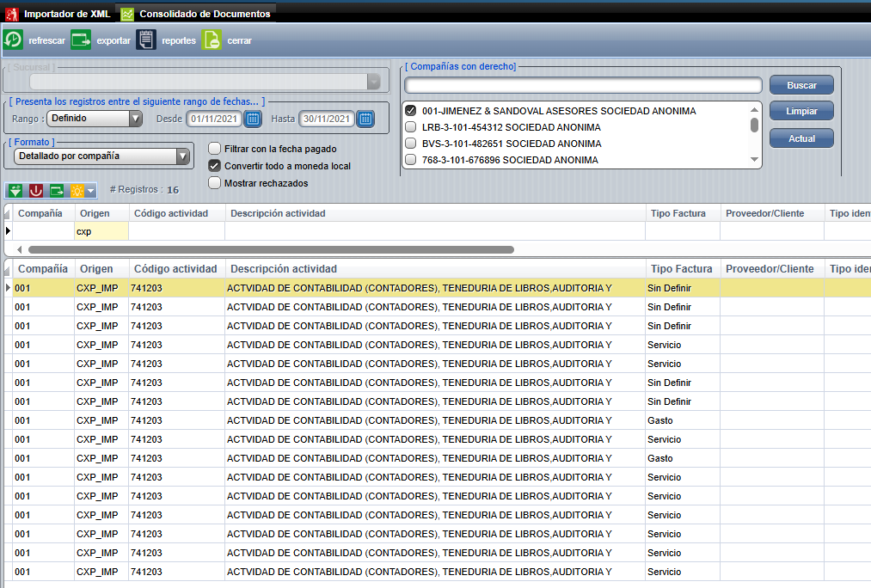
Task: Check the LRB-3-101-454312 company checkbox
Action: (x=411, y=127)
